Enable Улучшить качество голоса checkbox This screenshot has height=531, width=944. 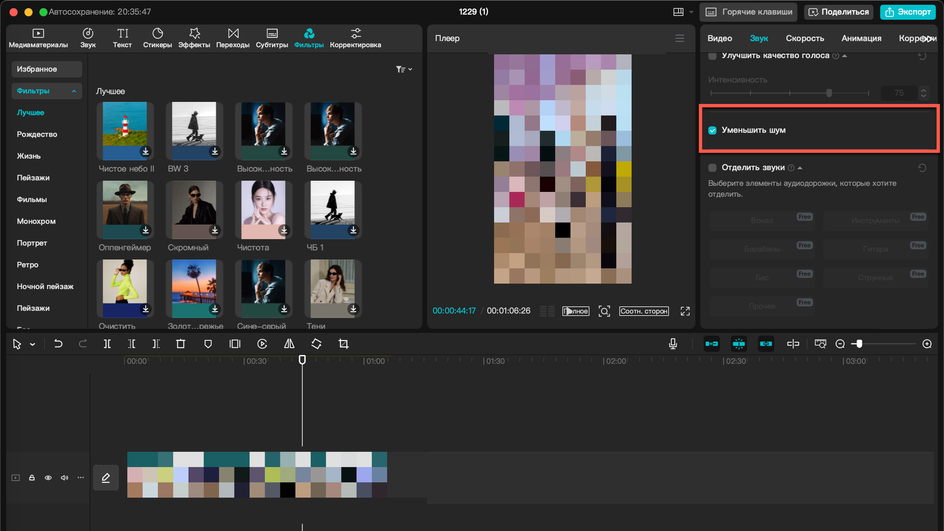click(x=712, y=56)
